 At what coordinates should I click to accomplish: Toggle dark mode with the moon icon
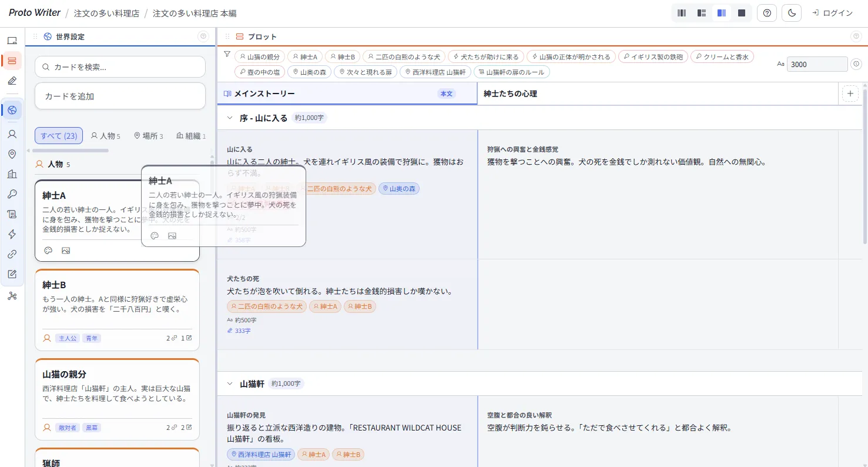791,12
